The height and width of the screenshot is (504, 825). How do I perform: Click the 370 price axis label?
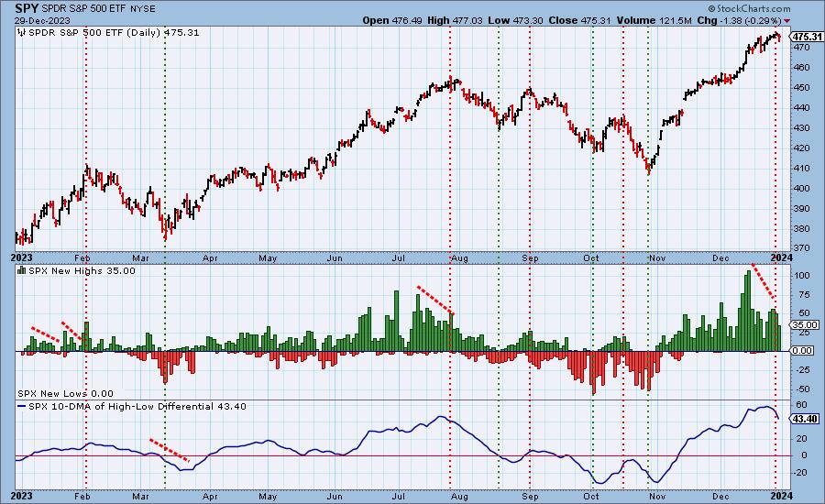[801, 247]
